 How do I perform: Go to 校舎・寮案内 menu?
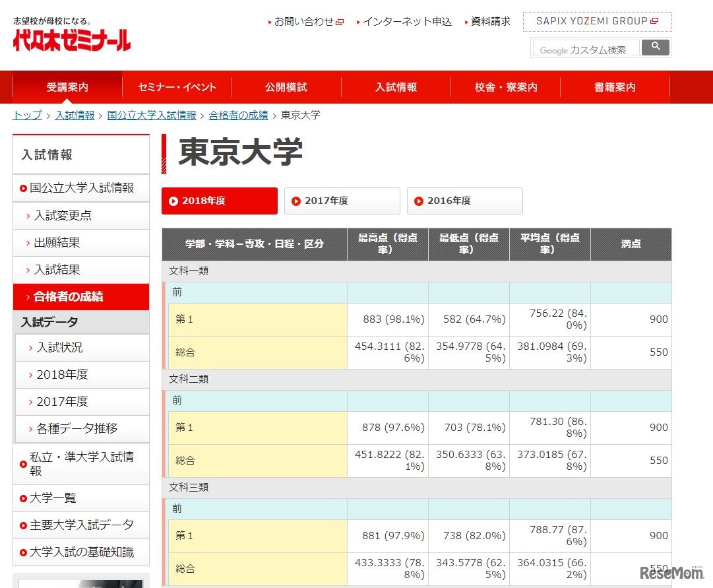click(506, 87)
